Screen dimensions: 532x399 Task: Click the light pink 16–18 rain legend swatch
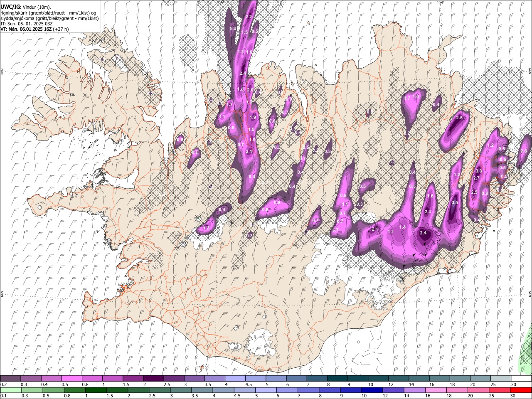pos(436,390)
